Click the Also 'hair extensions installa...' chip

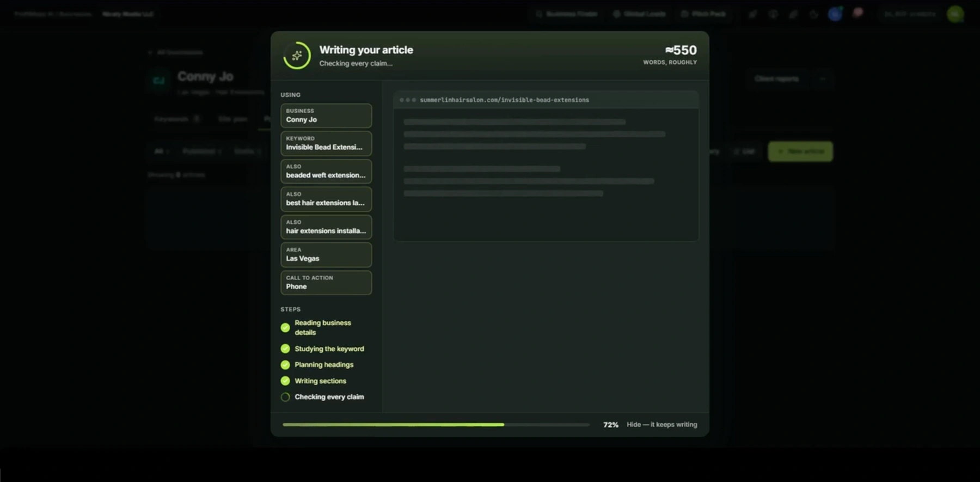[x=326, y=227]
